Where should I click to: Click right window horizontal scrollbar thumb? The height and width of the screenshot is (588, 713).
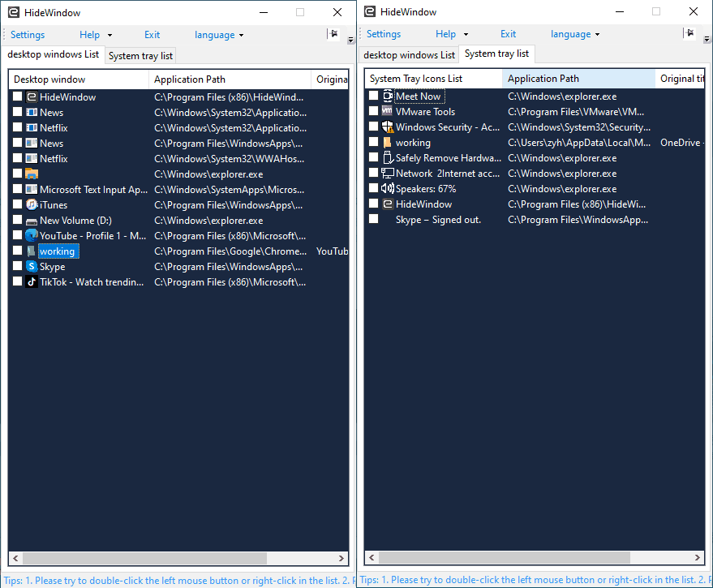[505, 557]
